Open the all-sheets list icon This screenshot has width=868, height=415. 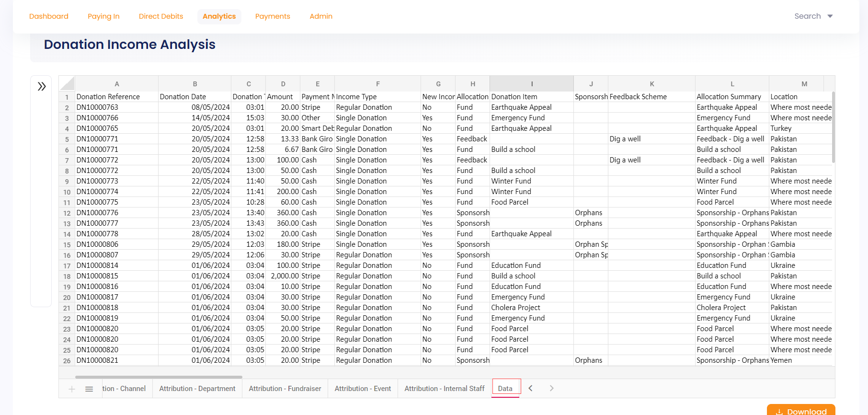pyautogui.click(x=89, y=389)
